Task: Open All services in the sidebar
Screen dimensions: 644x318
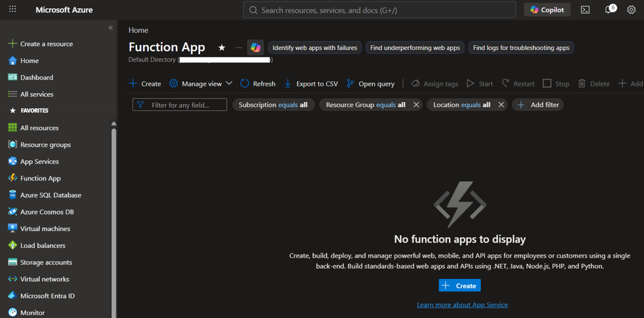Action: (31, 95)
